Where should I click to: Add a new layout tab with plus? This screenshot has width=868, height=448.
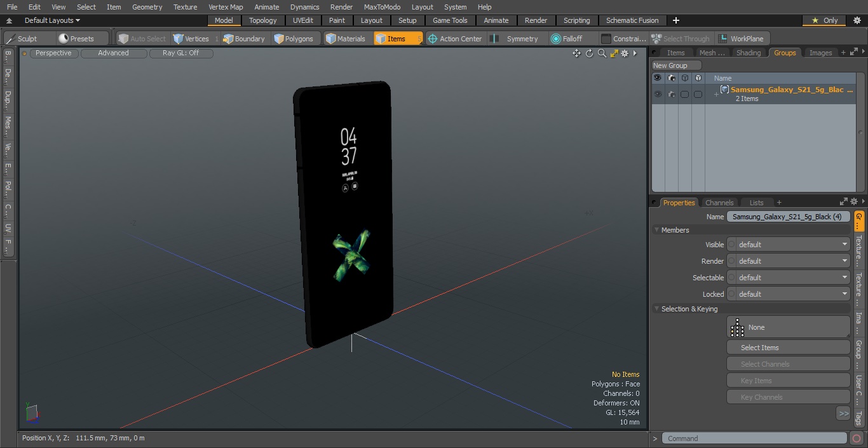675,20
